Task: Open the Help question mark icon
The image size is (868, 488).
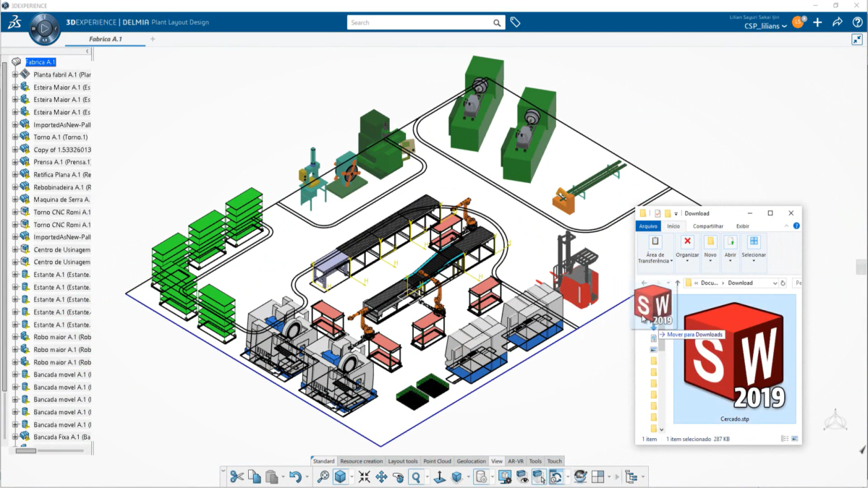Action: pos(856,22)
